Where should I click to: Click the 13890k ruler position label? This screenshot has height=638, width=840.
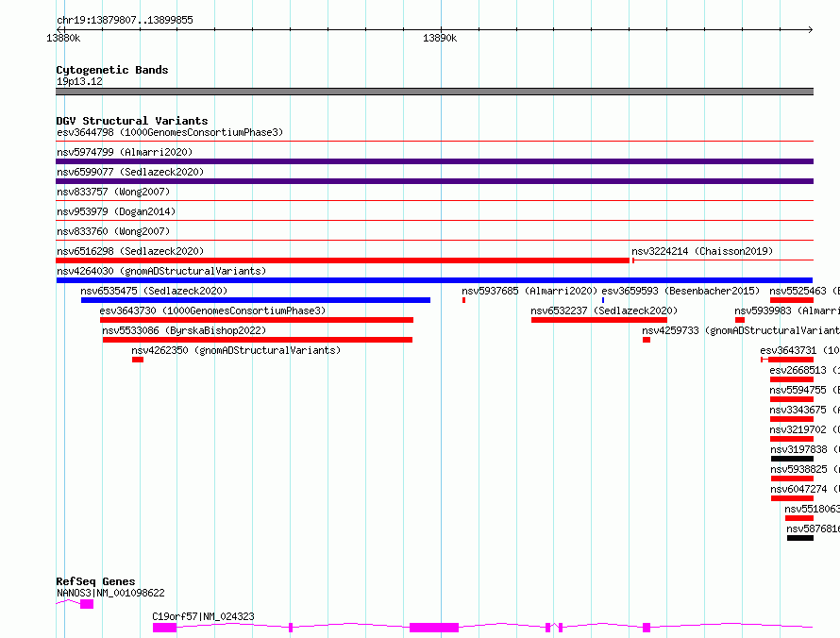click(x=440, y=39)
